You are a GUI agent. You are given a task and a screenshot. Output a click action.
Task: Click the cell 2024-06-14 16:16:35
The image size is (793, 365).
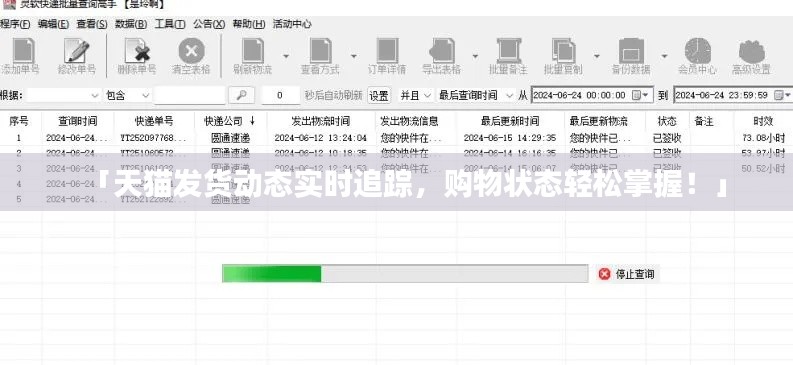pyautogui.click(x=510, y=153)
